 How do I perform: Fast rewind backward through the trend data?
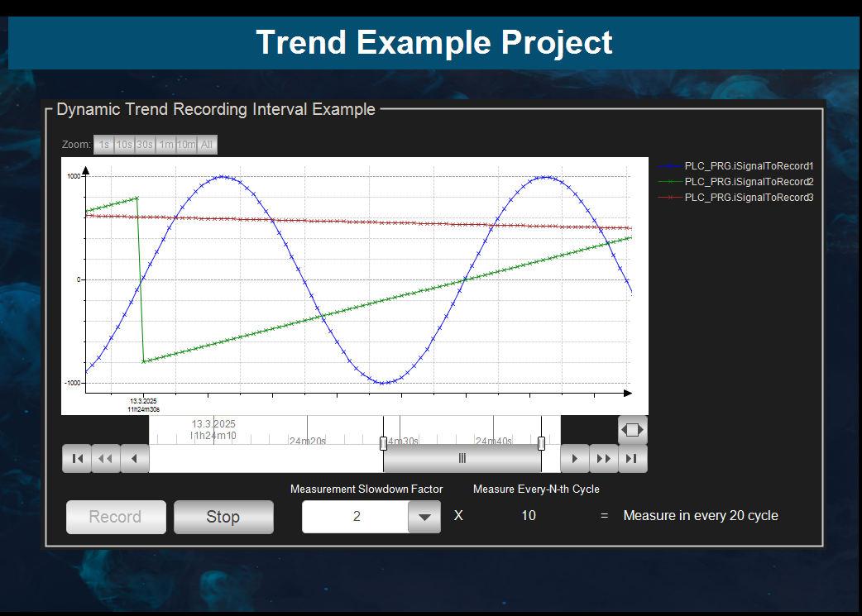click(106, 457)
